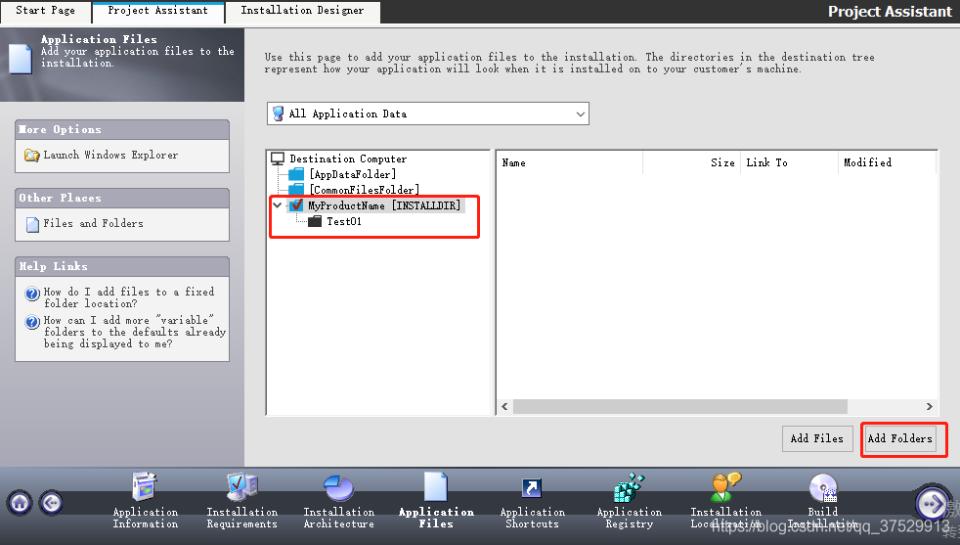
Task: Select the [CommonFilesFolder] tree node
Action: pyautogui.click(x=364, y=190)
